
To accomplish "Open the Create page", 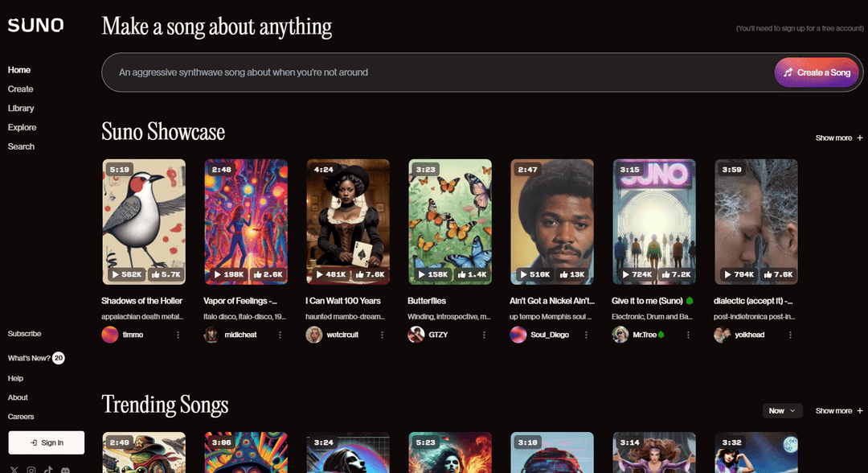I will tap(20, 88).
